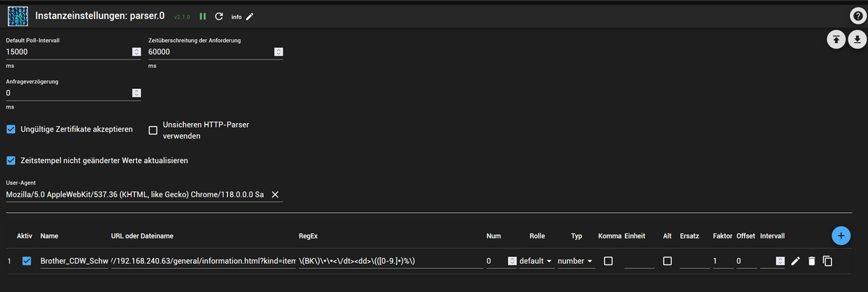Click the upload configuration icon

pos(836,40)
